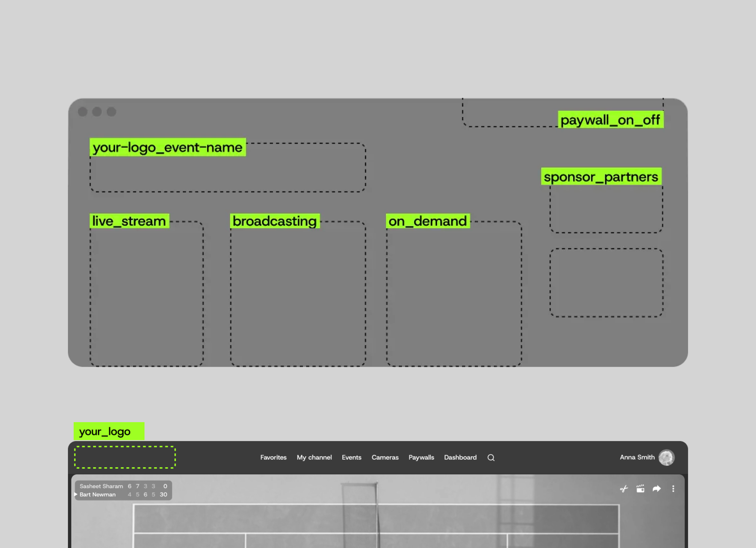The image size is (756, 548).
Task: Click the serving indicator beside Bart Newman
Action: (x=76, y=494)
